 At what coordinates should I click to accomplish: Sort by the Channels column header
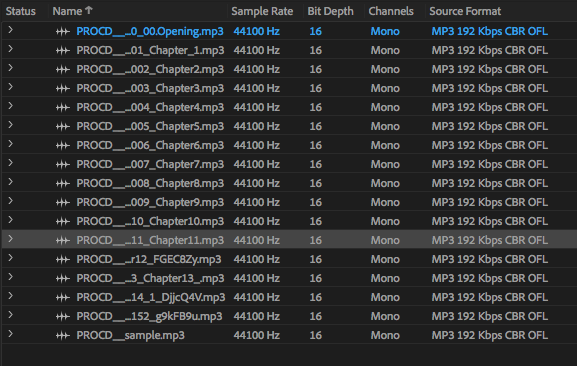(x=391, y=11)
